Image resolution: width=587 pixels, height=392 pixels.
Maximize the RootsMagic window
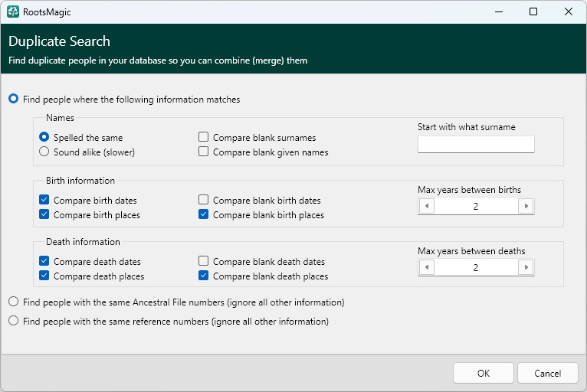click(x=533, y=11)
